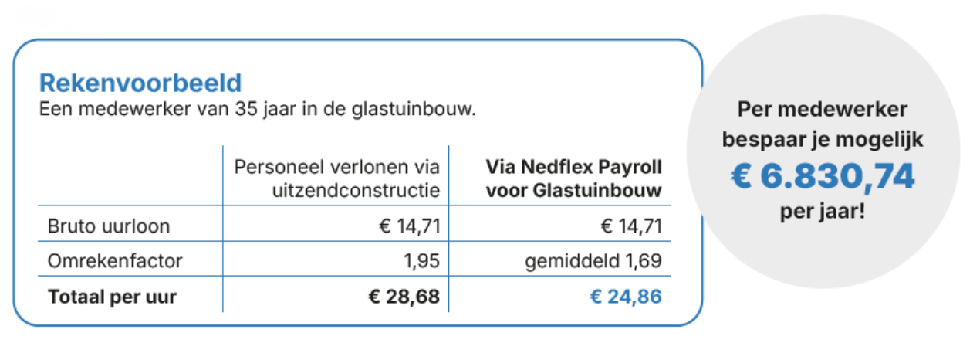Screen dimensions: 980x360
Task: Click the blue Rekenvoorbeeld heading
Action: click(x=140, y=83)
